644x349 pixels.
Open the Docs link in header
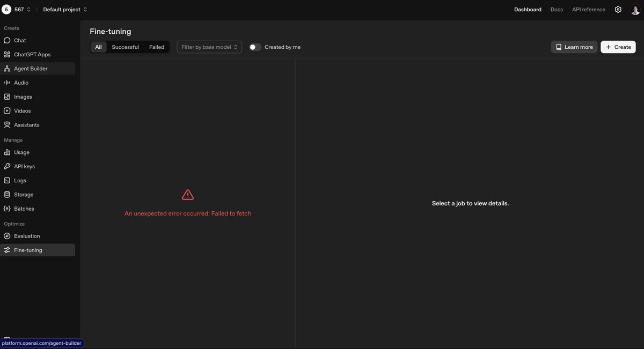557,10
